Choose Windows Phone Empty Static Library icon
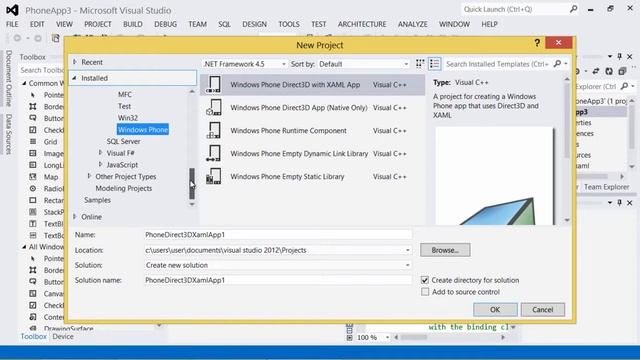The image size is (640, 360). [214, 176]
